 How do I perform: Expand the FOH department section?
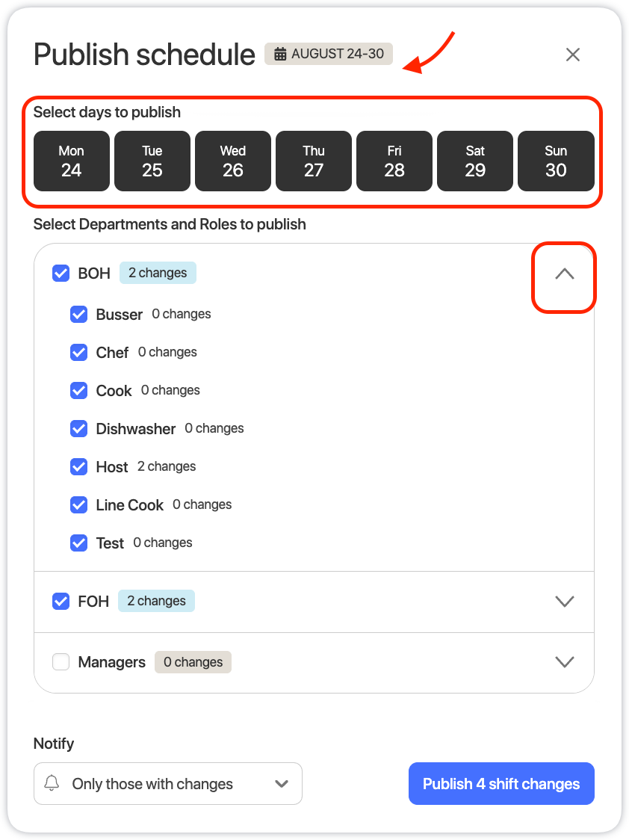coord(564,601)
